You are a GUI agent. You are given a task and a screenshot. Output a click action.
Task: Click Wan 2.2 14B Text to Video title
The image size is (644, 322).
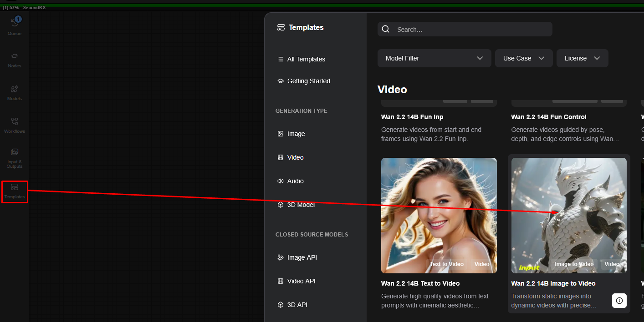click(420, 283)
